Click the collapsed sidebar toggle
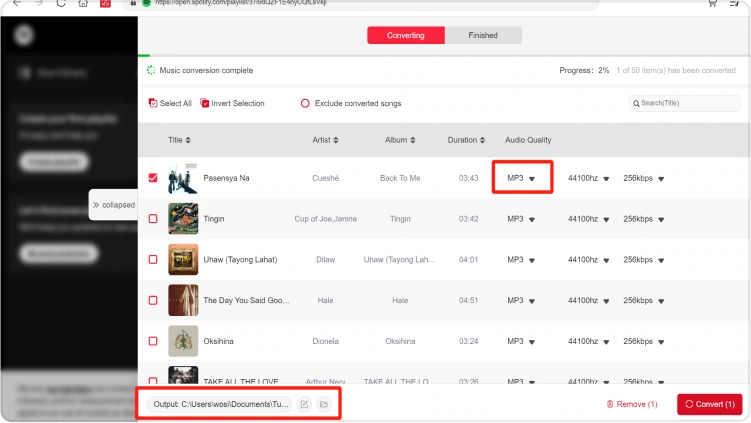 click(114, 205)
